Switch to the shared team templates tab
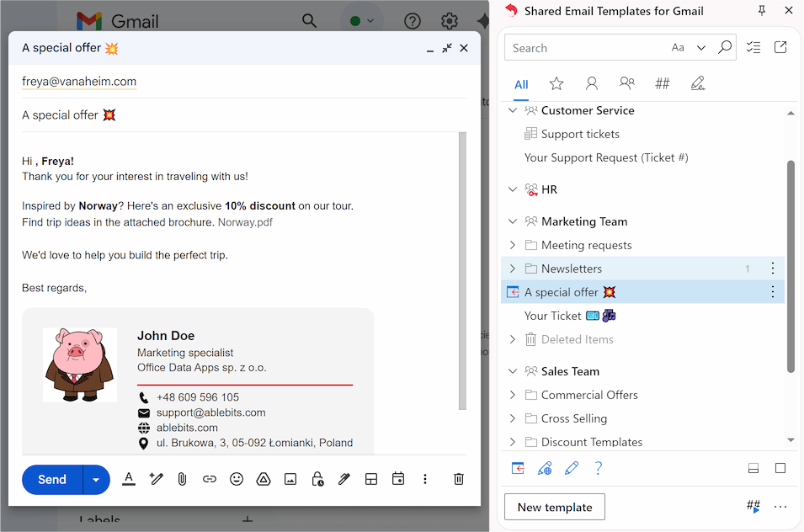 626,83
